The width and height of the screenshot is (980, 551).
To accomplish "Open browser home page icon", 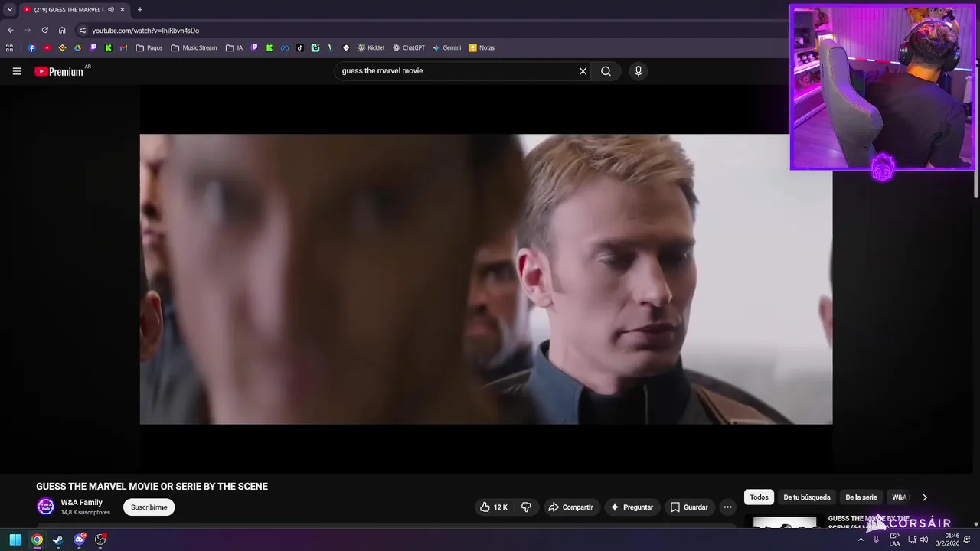I will [62, 31].
